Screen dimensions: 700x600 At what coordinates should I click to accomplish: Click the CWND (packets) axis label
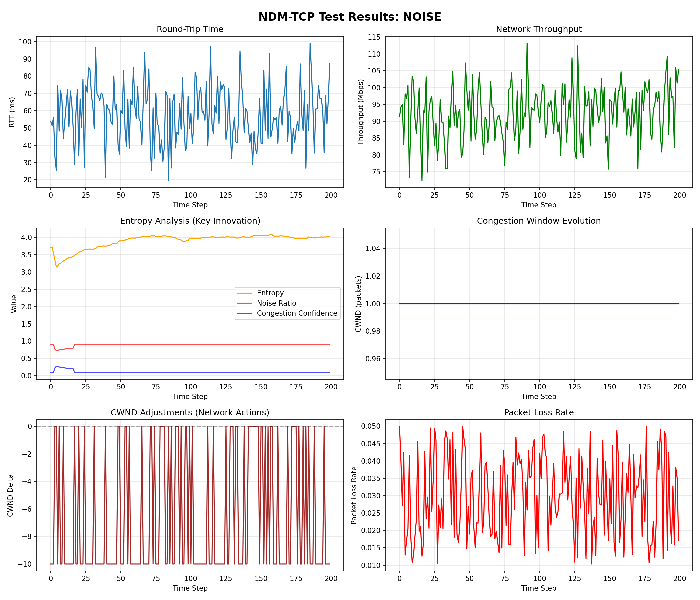[x=358, y=304]
